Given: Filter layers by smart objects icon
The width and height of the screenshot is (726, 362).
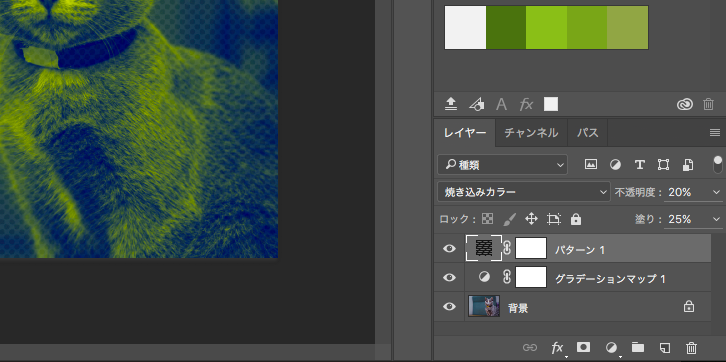Looking at the screenshot, I should tap(688, 165).
